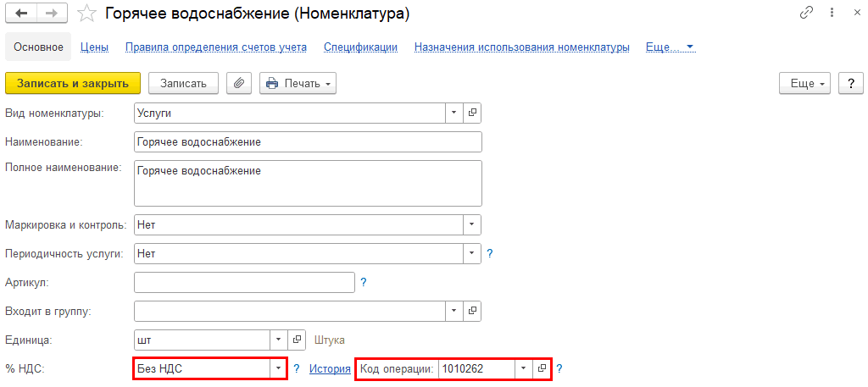This screenshot has height=387, width=868.
Task: Open the Код операции record icon
Action: point(542,368)
